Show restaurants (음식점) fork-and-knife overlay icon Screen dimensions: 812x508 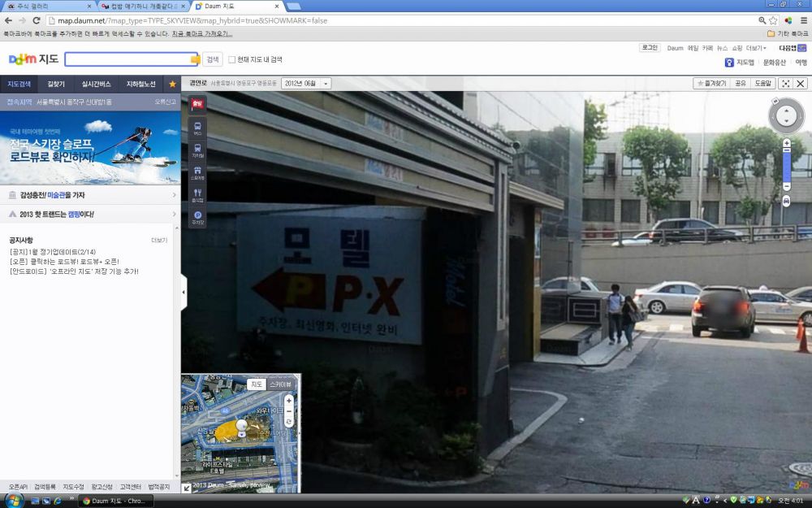pos(197,195)
